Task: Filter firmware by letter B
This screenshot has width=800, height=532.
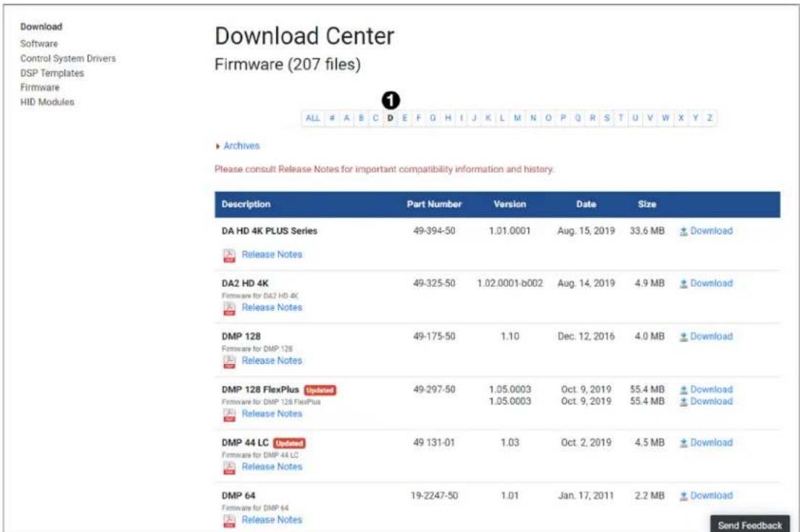Action: [x=361, y=118]
